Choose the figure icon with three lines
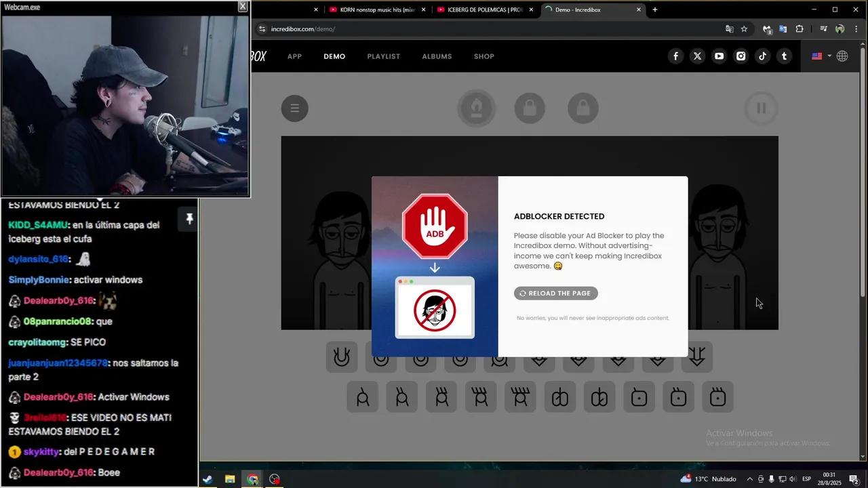 441,397
